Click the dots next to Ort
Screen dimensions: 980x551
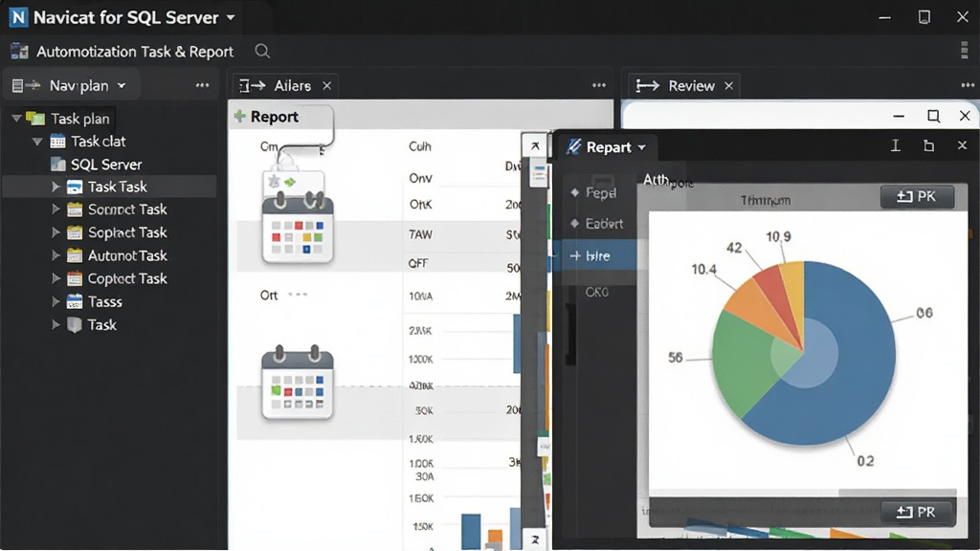pos(298,295)
